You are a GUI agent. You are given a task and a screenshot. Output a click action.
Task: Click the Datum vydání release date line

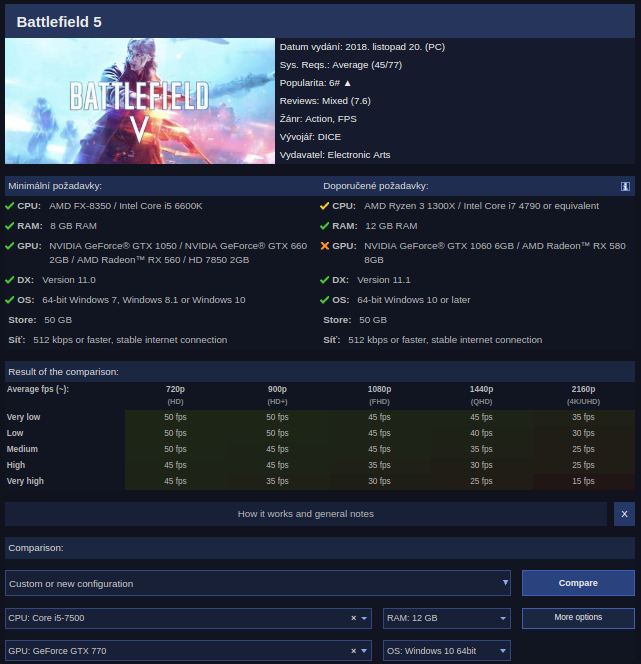click(362, 47)
